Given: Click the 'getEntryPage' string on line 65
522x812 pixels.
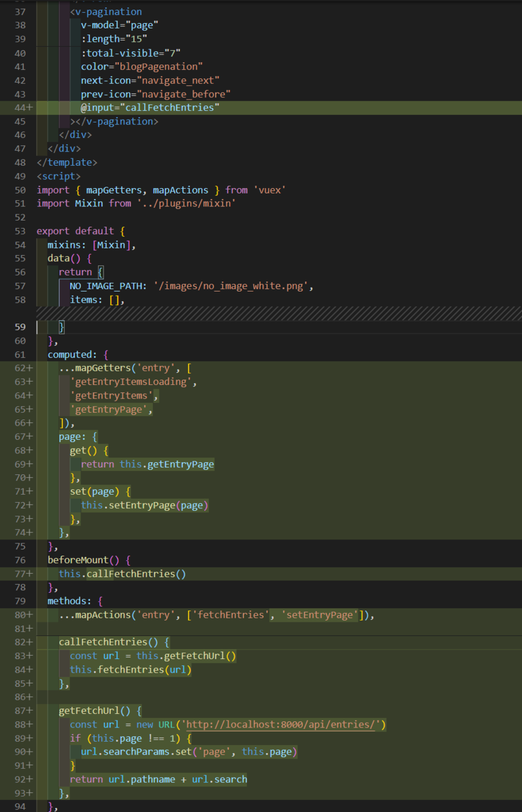Looking at the screenshot, I should pyautogui.click(x=109, y=409).
